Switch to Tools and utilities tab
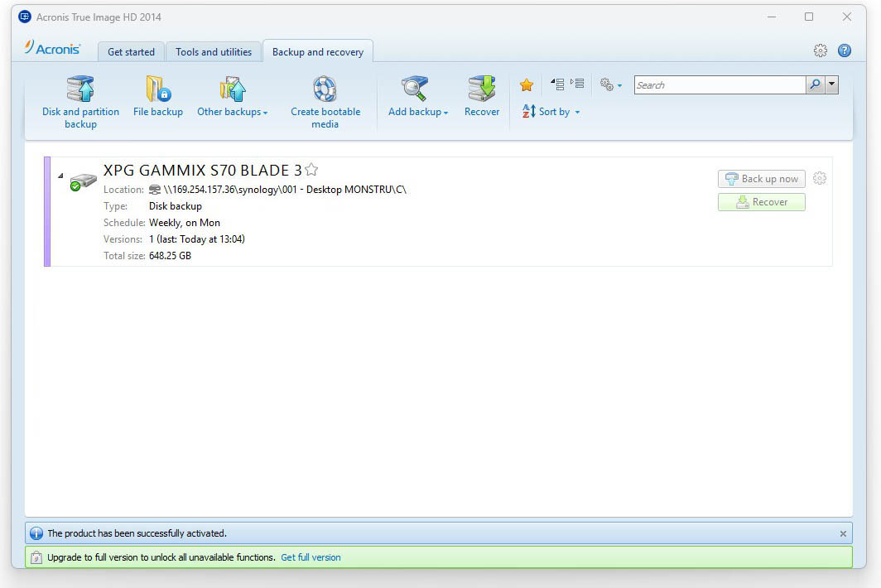This screenshot has width=881, height=588. 214,51
